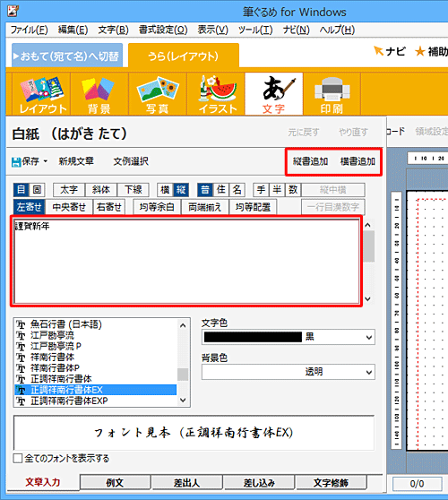
Task: Click the 名 name insert button
Action: coord(237,190)
